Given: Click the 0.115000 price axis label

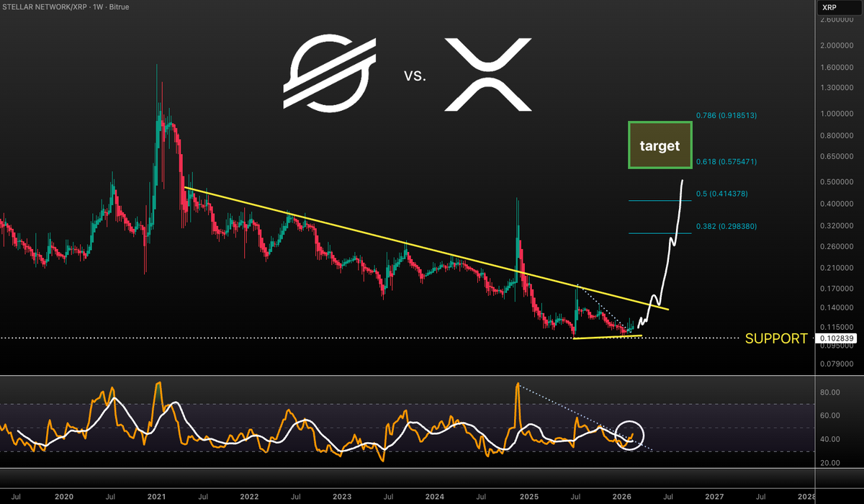Looking at the screenshot, I should (x=837, y=328).
